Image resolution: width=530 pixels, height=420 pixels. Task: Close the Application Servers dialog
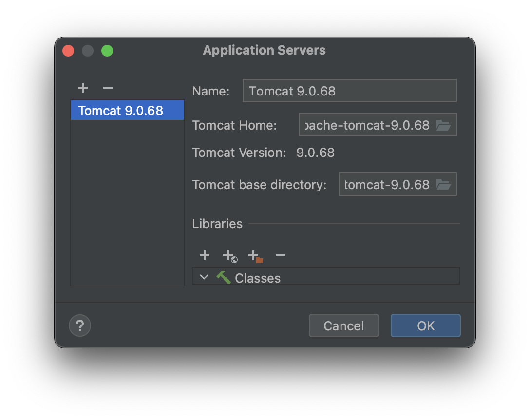pyautogui.click(x=68, y=51)
